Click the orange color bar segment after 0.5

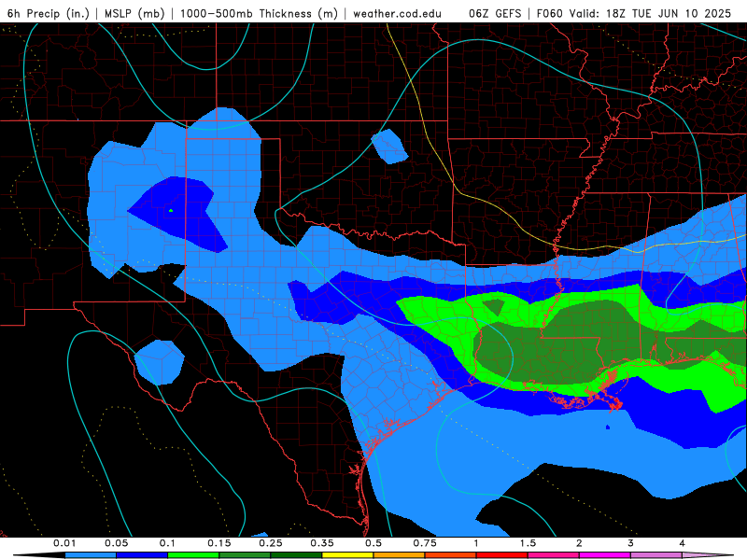pyautogui.click(x=400, y=555)
